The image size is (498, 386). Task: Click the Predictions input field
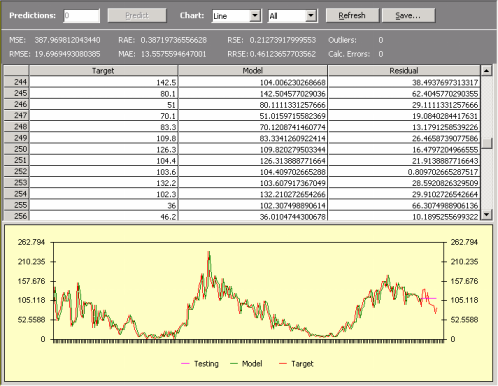(82, 16)
